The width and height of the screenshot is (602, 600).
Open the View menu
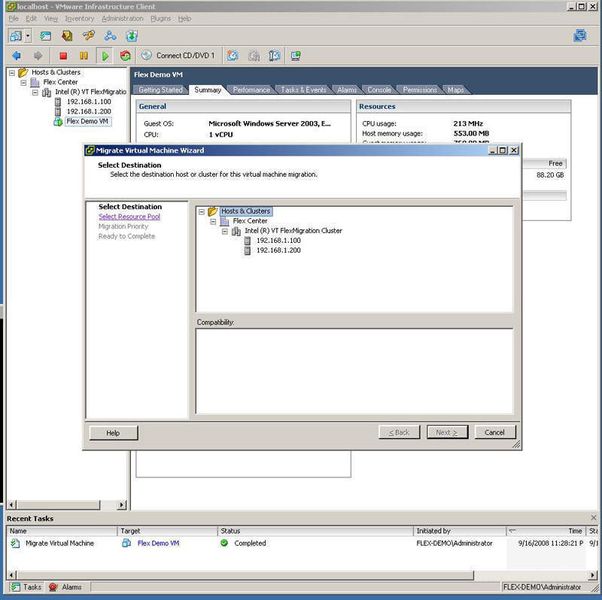tap(51, 18)
